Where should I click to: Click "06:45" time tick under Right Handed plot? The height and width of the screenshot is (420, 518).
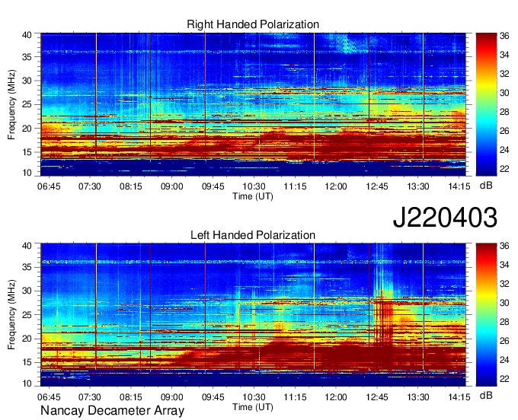tap(49, 186)
